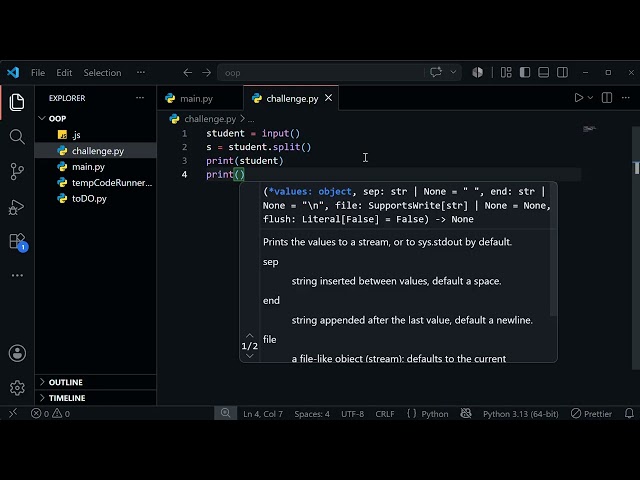Click the signature help popup scrollbar

553,249
